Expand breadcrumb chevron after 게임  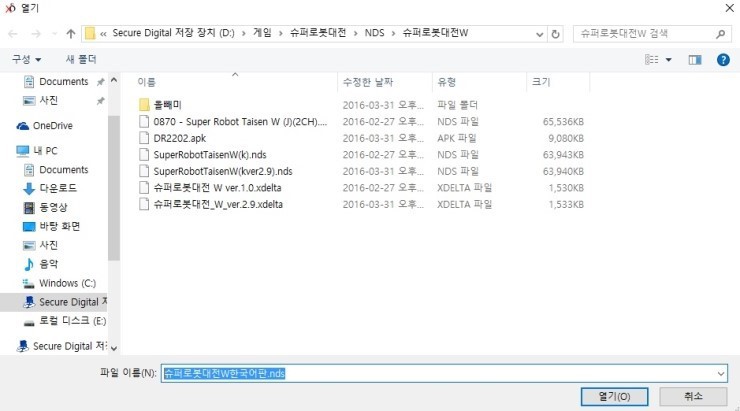pos(281,34)
